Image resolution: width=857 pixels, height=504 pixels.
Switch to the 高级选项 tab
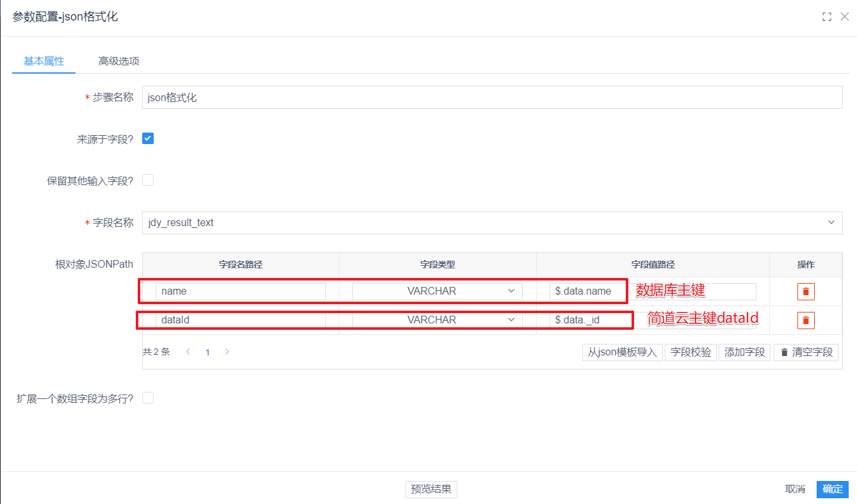(x=118, y=61)
